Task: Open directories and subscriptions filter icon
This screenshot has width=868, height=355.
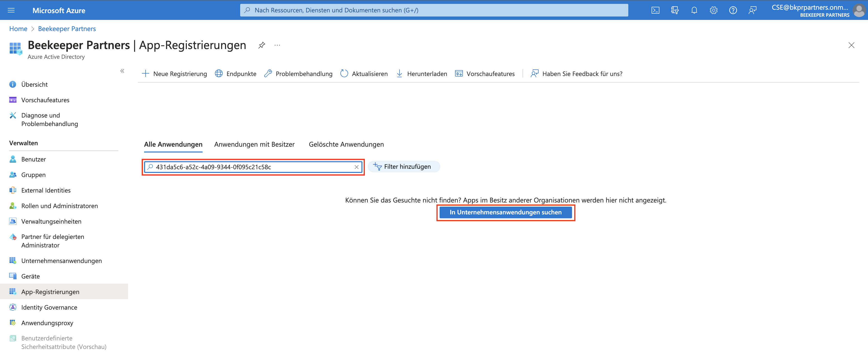Action: click(x=675, y=10)
